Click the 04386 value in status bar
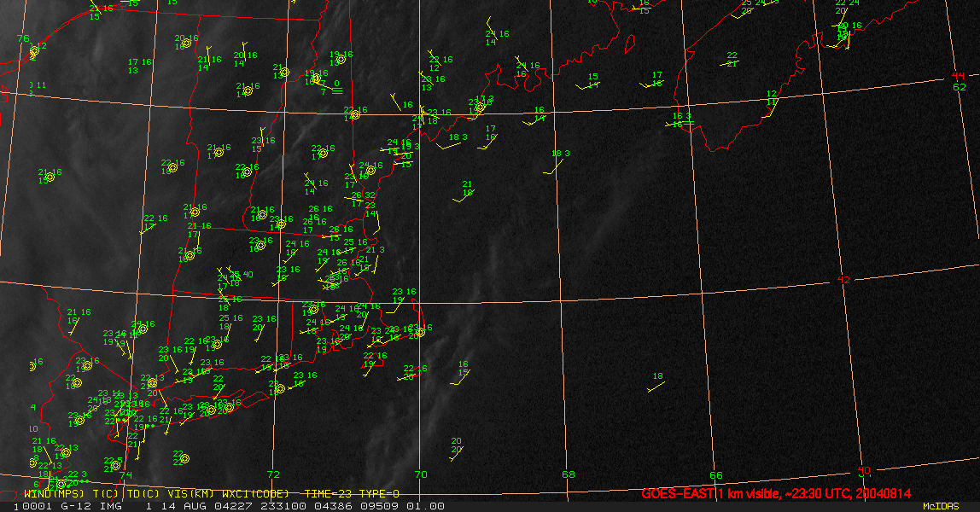This screenshot has height=512, width=980. [x=335, y=506]
